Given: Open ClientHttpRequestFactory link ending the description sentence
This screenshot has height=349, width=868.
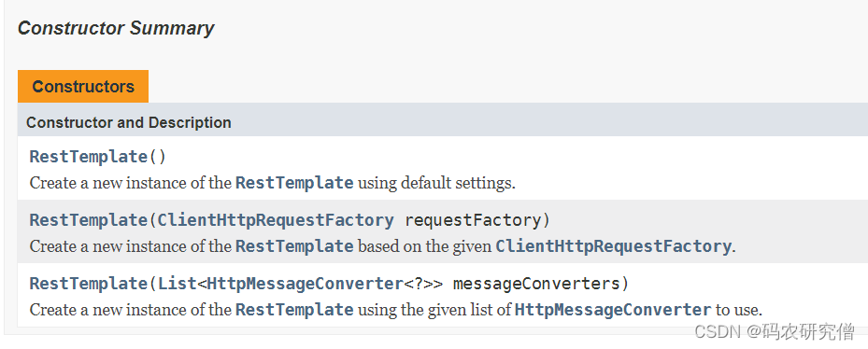Looking at the screenshot, I should [613, 246].
